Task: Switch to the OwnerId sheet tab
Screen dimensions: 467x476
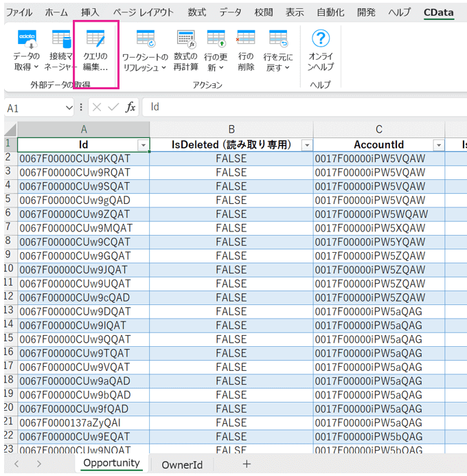Action: [182, 464]
